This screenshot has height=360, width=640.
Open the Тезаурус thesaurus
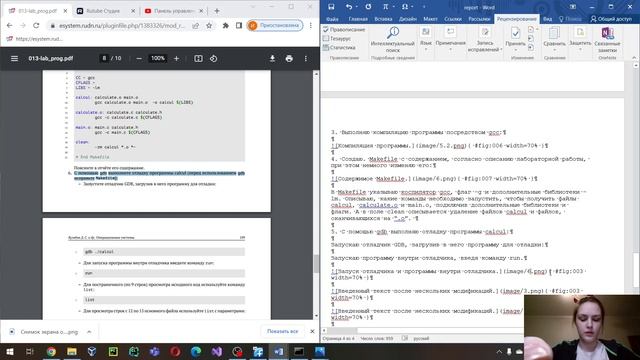tap(337, 39)
